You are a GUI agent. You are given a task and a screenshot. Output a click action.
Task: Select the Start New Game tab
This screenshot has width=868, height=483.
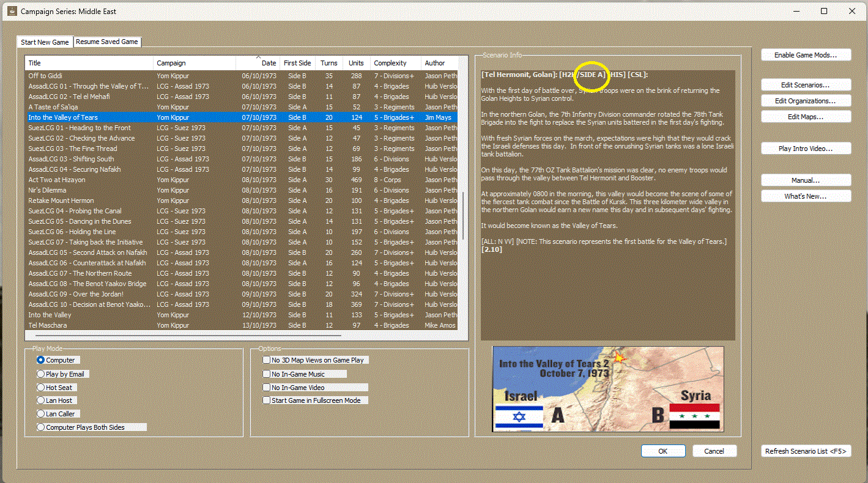pos(45,42)
